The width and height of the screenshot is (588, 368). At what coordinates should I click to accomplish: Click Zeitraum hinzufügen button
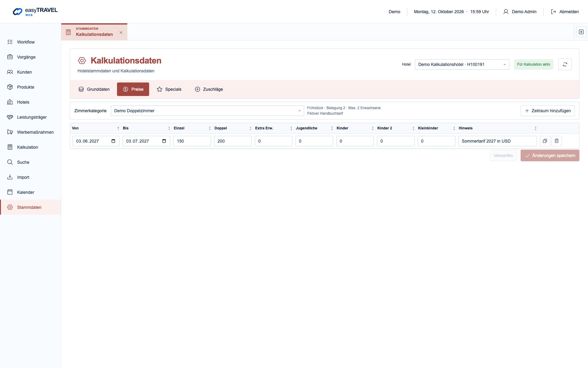pos(548,111)
